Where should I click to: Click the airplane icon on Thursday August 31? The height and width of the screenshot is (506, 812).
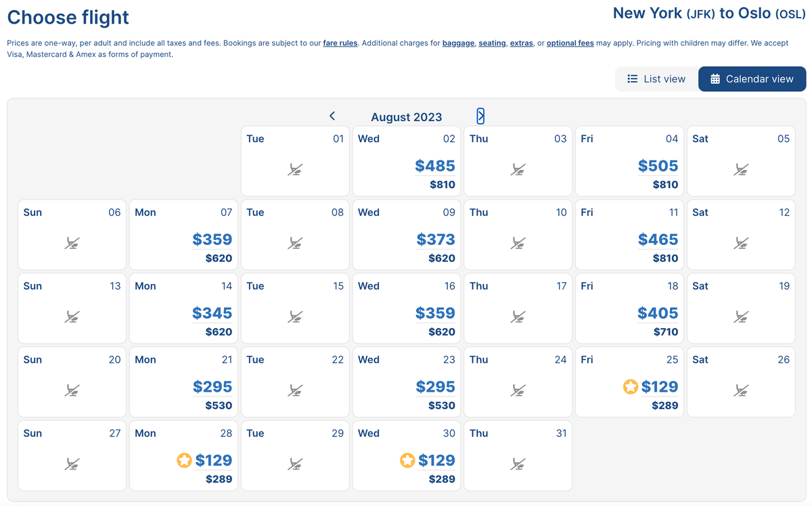pos(518,464)
